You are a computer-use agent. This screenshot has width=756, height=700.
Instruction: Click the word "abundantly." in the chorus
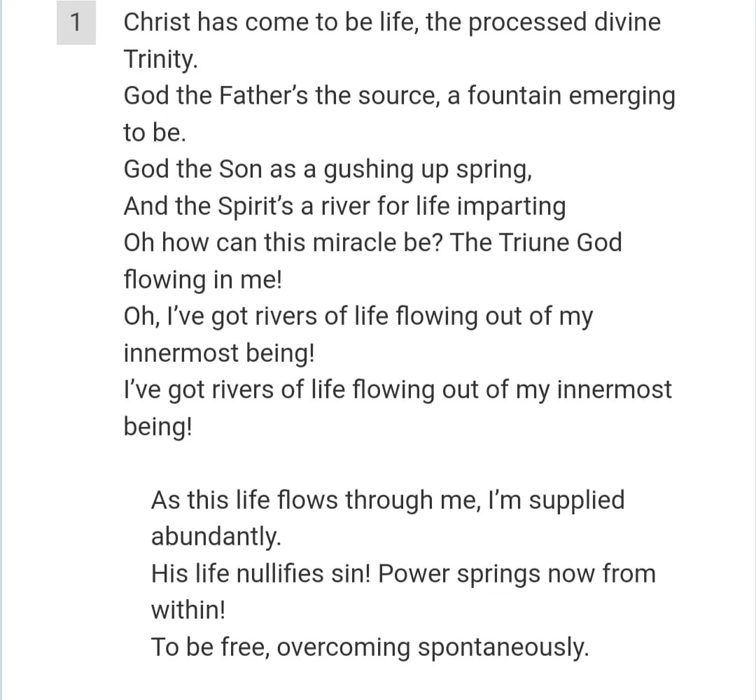pyautogui.click(x=216, y=537)
